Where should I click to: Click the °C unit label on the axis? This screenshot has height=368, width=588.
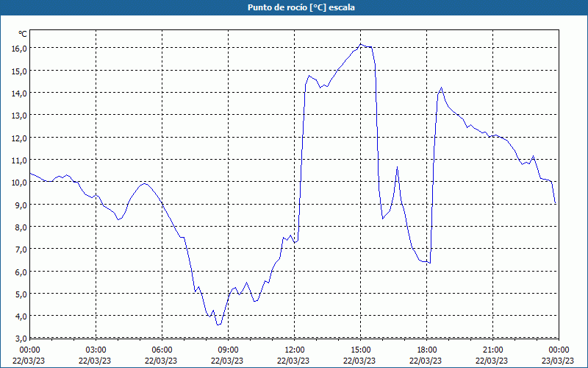(x=23, y=34)
